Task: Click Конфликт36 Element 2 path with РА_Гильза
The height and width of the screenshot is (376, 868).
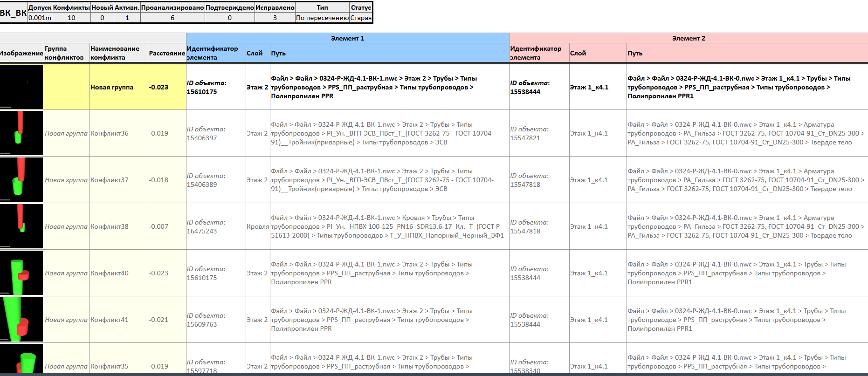Action: [x=746, y=133]
